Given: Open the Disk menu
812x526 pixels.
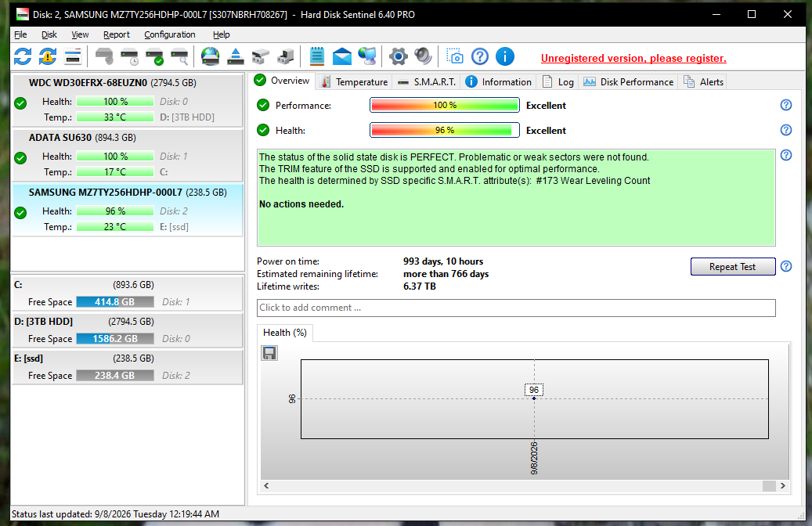Looking at the screenshot, I should pos(49,34).
